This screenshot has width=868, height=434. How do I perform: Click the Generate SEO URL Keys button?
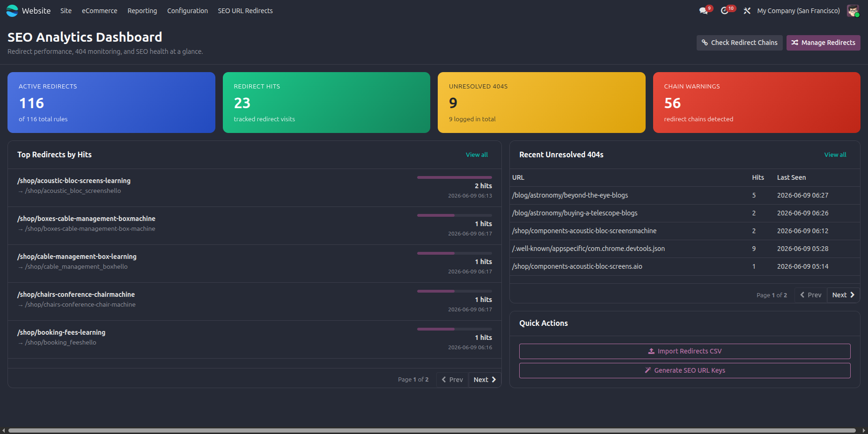(x=685, y=370)
